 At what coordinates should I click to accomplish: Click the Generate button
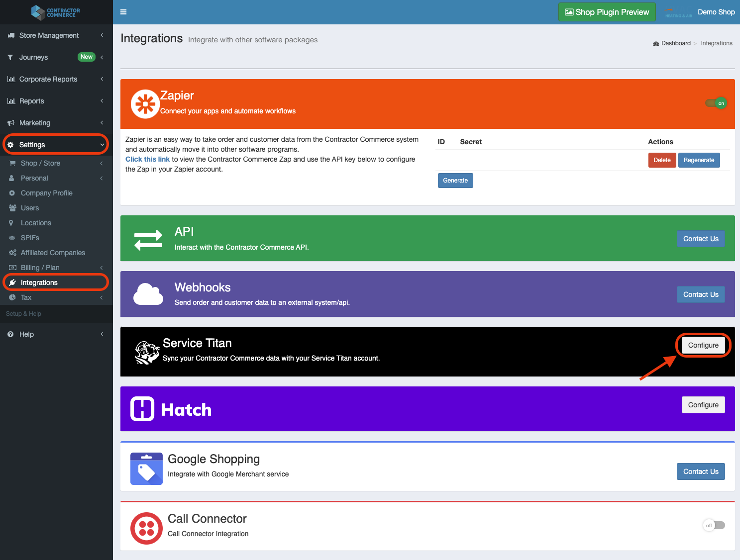[455, 181]
